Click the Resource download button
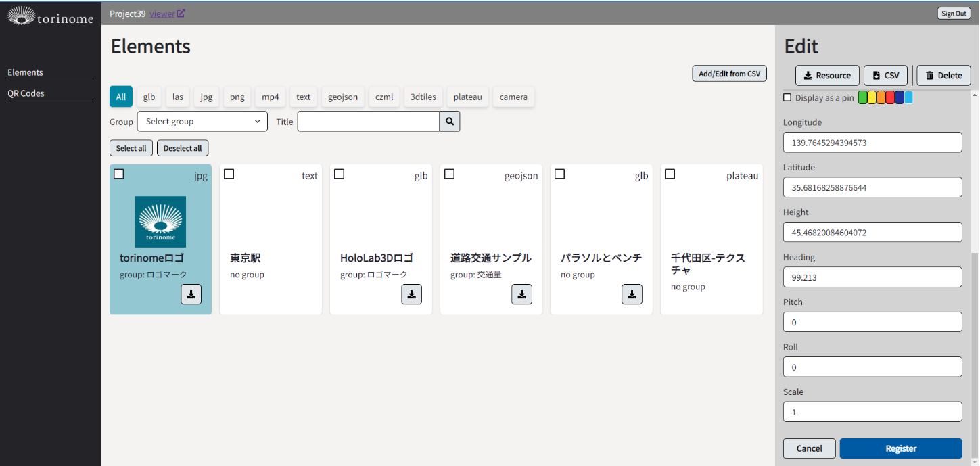Screen dimensions: 980x466 [x=827, y=76]
